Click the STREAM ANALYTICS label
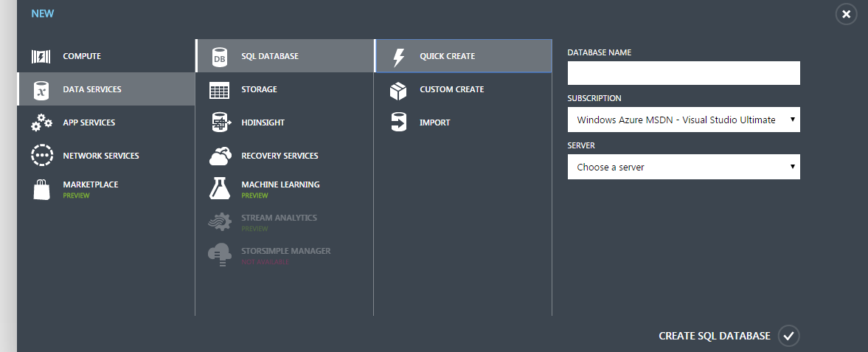Viewport: 868px width, 352px height. tap(279, 218)
